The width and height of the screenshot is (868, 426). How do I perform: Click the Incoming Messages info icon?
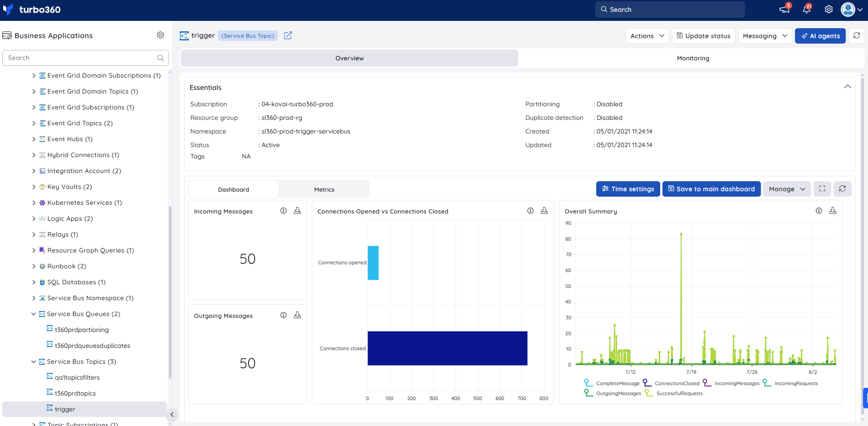(x=284, y=211)
